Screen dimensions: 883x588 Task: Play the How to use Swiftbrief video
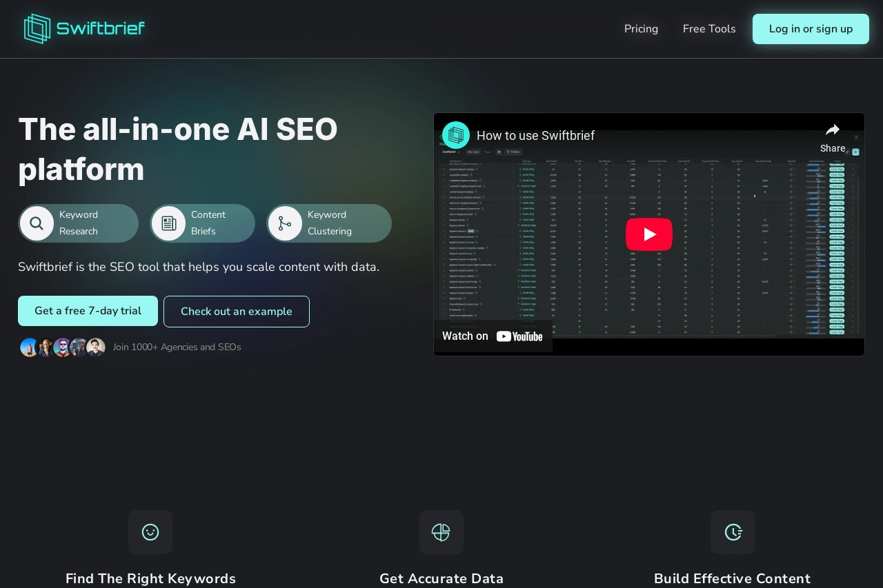649,234
